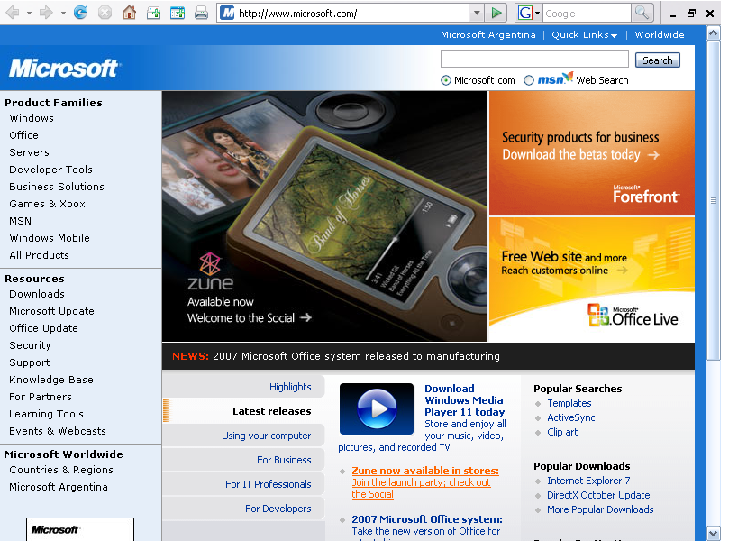Go to the Home page icon
756x541 pixels.
point(129,13)
